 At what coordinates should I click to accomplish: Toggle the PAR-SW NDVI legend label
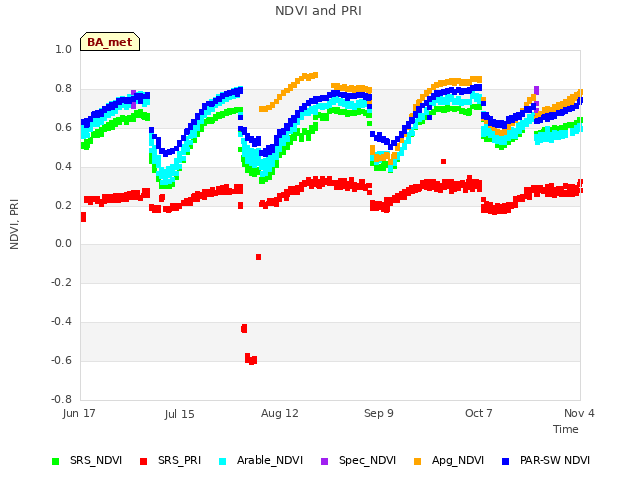[555, 460]
